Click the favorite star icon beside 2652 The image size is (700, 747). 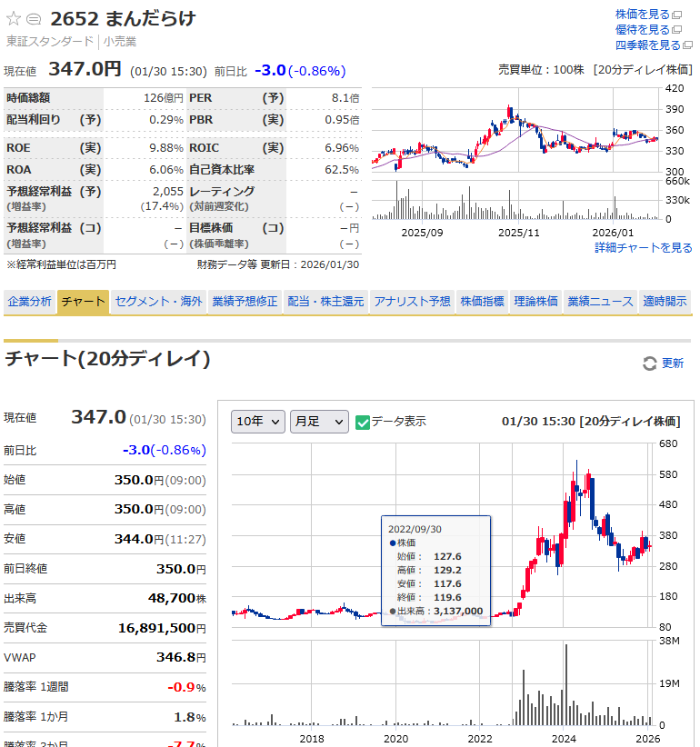point(14,18)
